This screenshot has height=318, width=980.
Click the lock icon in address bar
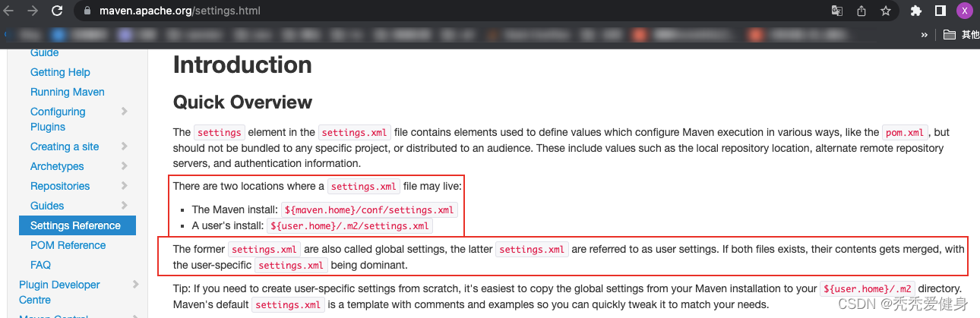pyautogui.click(x=86, y=11)
